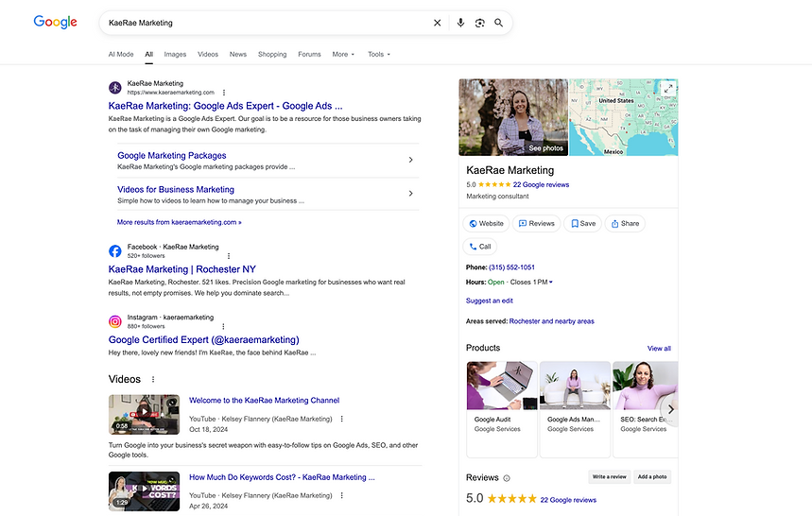Image resolution: width=812 pixels, height=516 pixels.
Task: Click Suggest an edit link
Action: (x=490, y=301)
